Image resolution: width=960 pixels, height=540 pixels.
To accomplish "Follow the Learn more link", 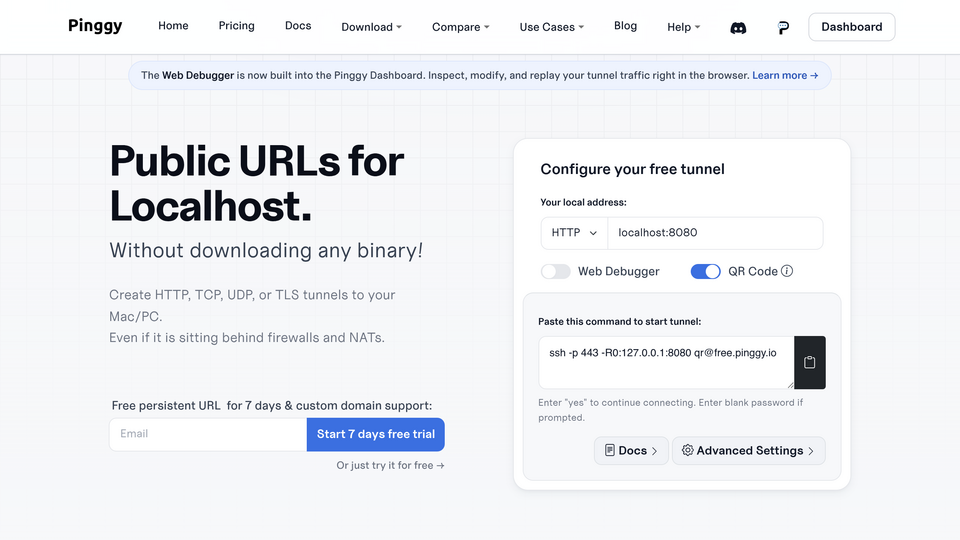I will pos(785,75).
